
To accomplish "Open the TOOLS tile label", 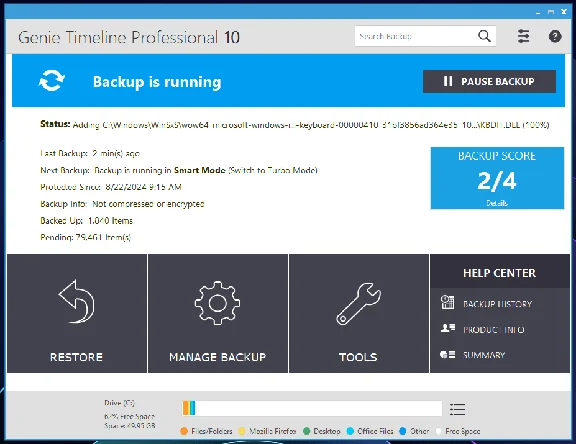I will click(358, 357).
